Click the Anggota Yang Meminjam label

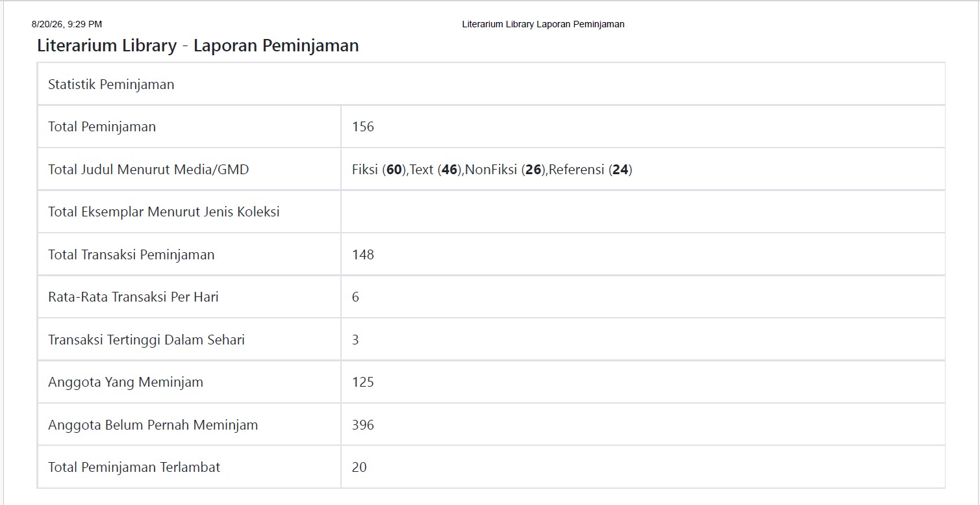(x=125, y=382)
